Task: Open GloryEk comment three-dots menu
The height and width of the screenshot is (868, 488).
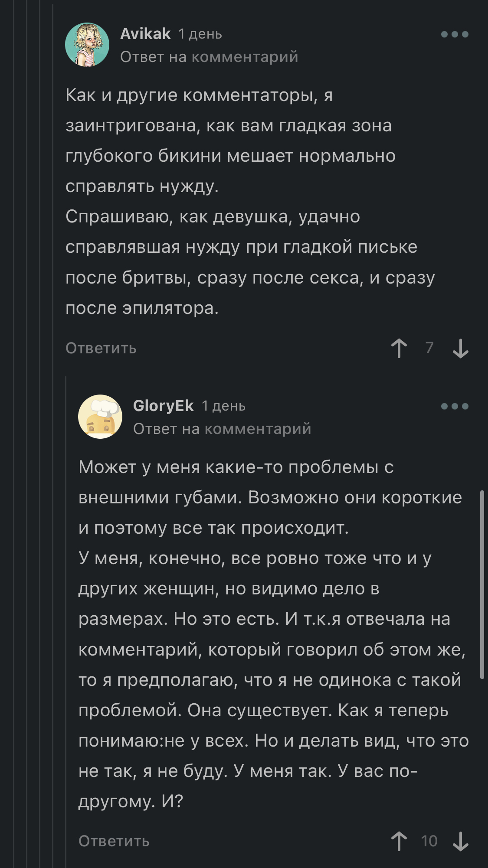Action: click(x=455, y=406)
